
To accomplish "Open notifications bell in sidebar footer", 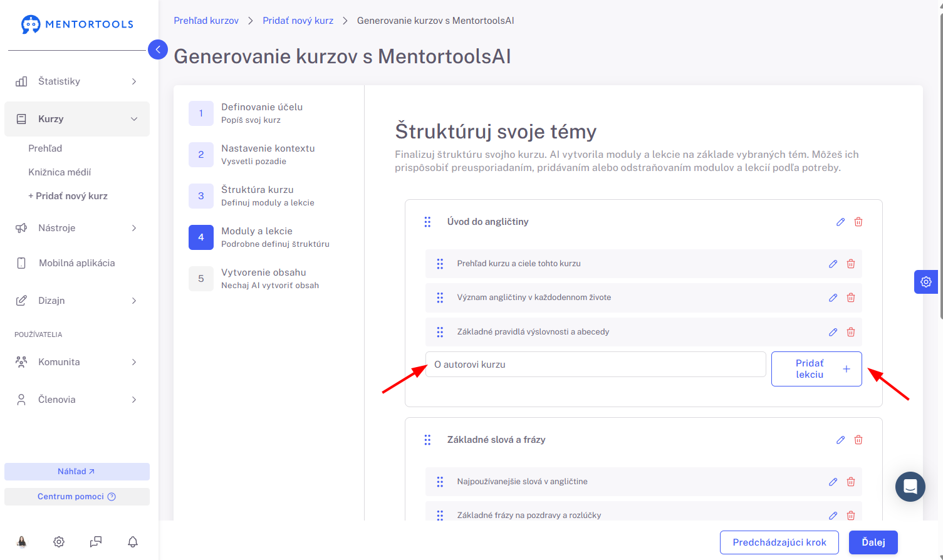I will point(133,542).
